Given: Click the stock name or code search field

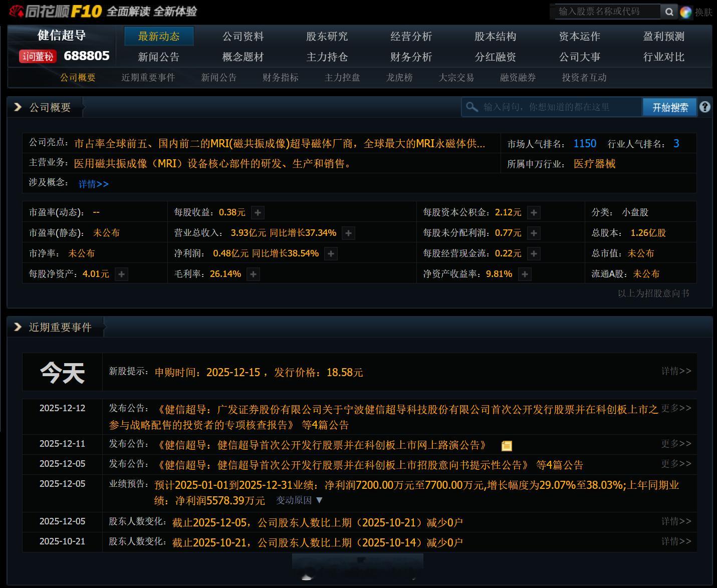Looking at the screenshot, I should (607, 12).
